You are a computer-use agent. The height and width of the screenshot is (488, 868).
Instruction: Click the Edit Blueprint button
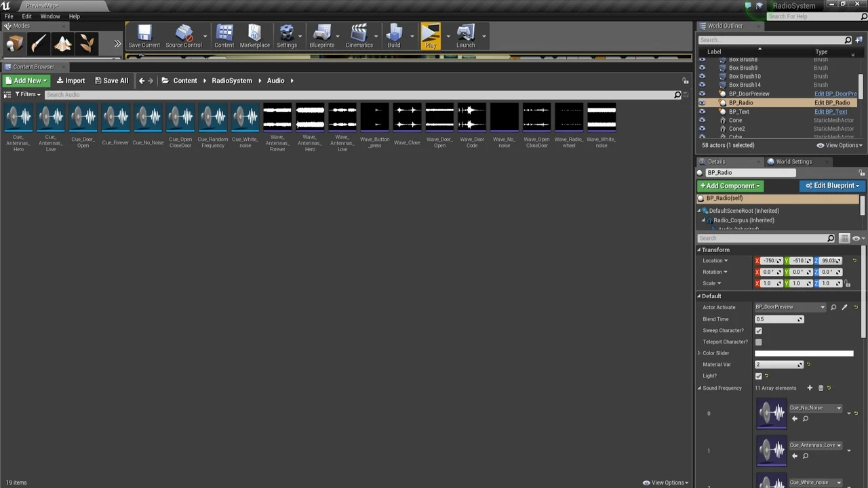(x=832, y=186)
